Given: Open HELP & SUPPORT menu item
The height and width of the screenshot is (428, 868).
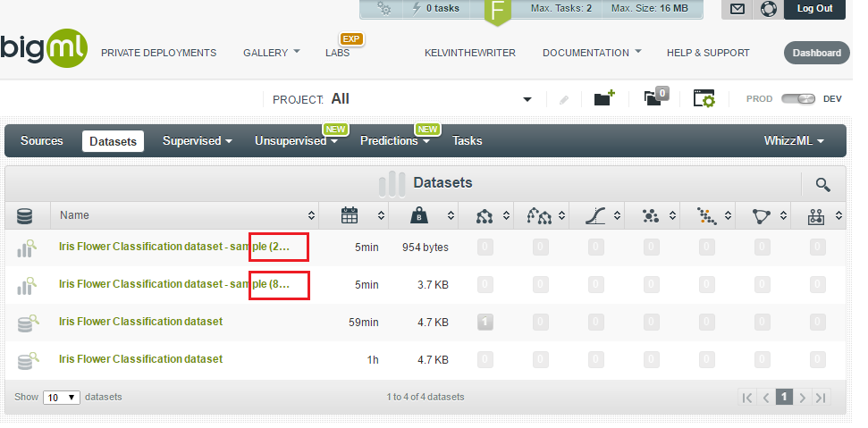Looking at the screenshot, I should (708, 53).
